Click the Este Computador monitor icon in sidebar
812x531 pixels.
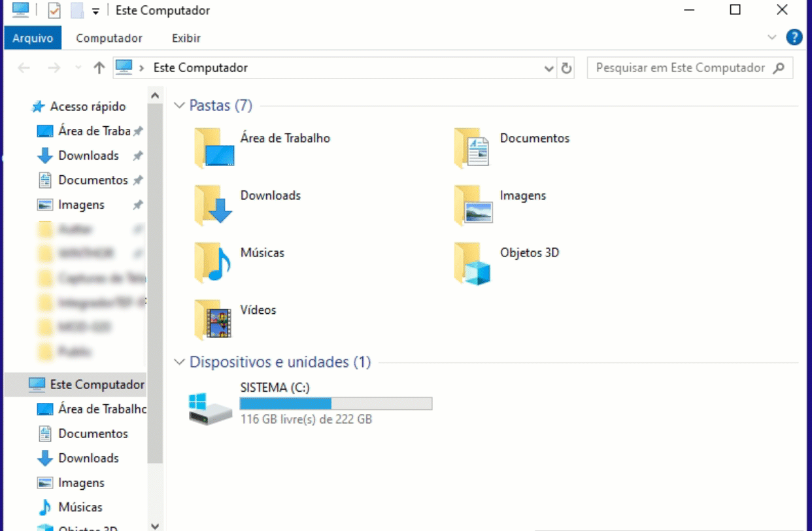click(37, 385)
